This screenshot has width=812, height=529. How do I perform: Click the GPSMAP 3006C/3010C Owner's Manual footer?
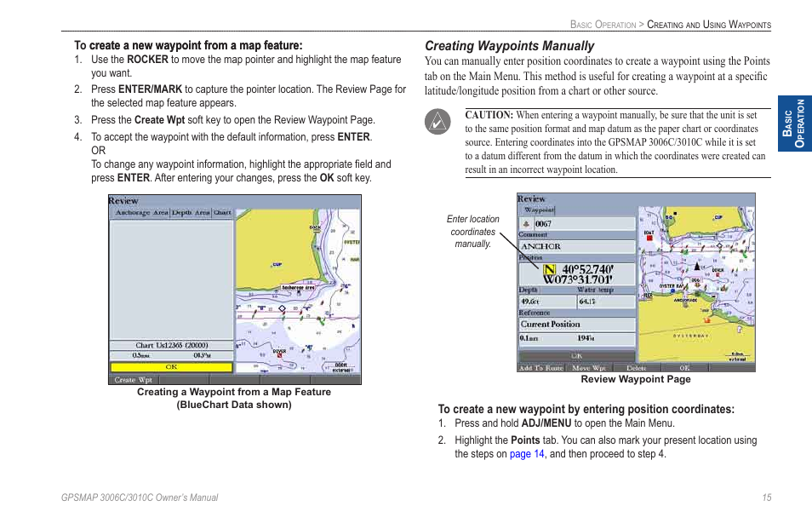click(140, 497)
